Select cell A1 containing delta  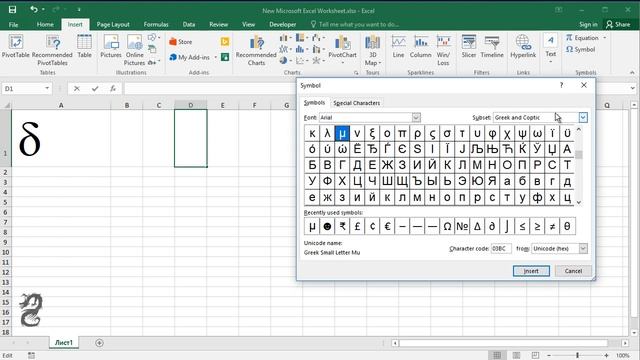[61, 138]
